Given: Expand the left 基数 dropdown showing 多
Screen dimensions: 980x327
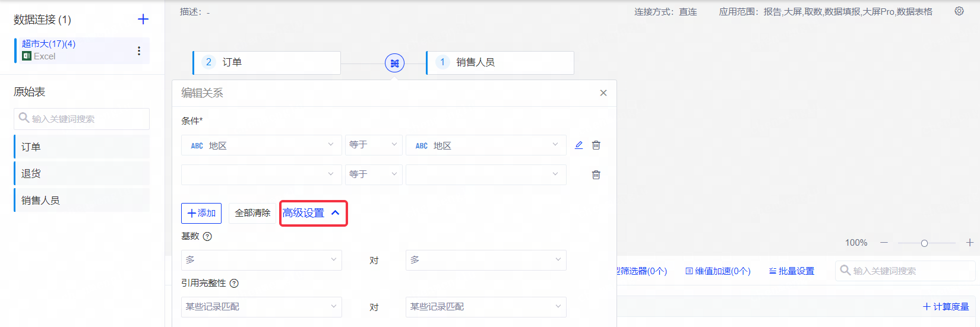Looking at the screenshot, I should pos(261,260).
